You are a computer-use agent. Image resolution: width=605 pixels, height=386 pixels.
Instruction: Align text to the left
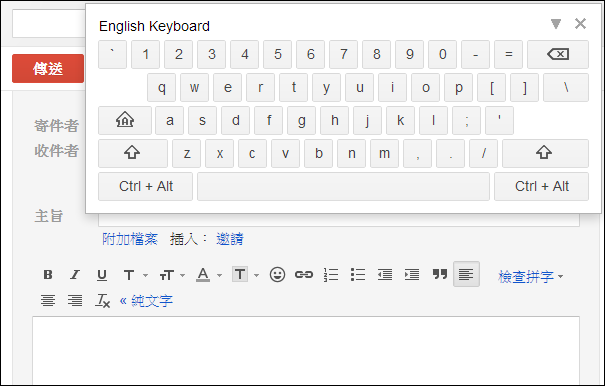click(466, 274)
